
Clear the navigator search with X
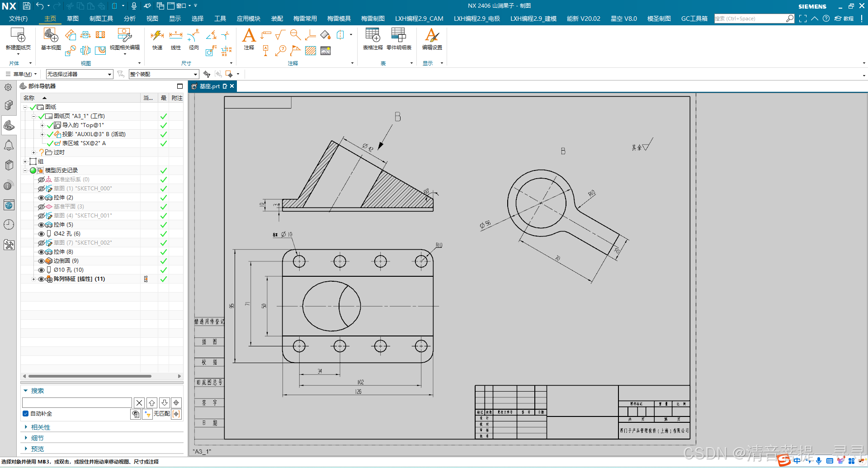tap(139, 402)
